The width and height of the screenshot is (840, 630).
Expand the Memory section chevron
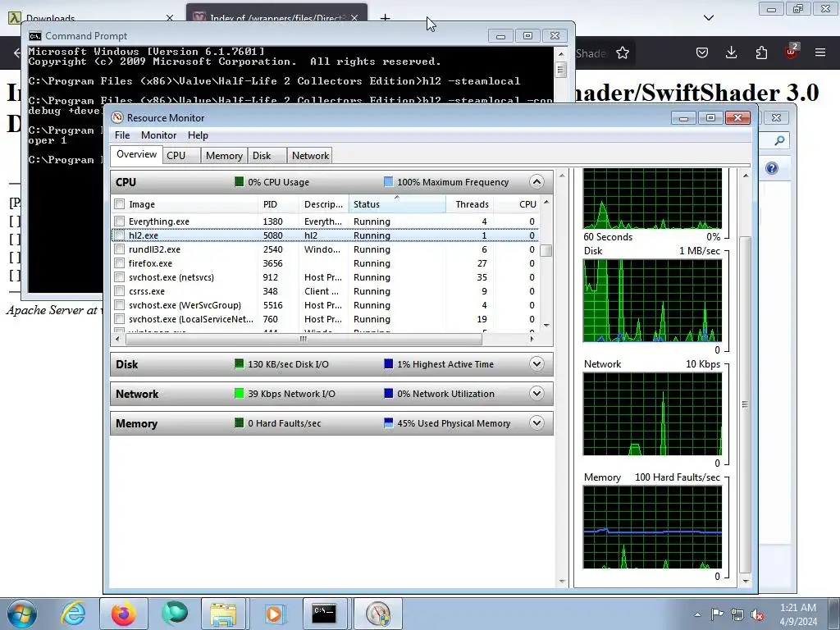pos(536,422)
